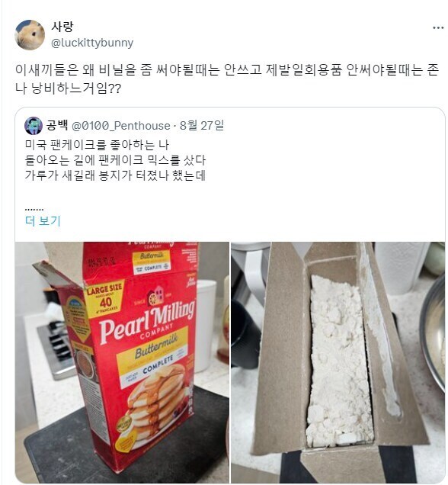The width and height of the screenshot is (448, 485).
Task: Visit the @luckittybunny handle
Action: pos(92,43)
